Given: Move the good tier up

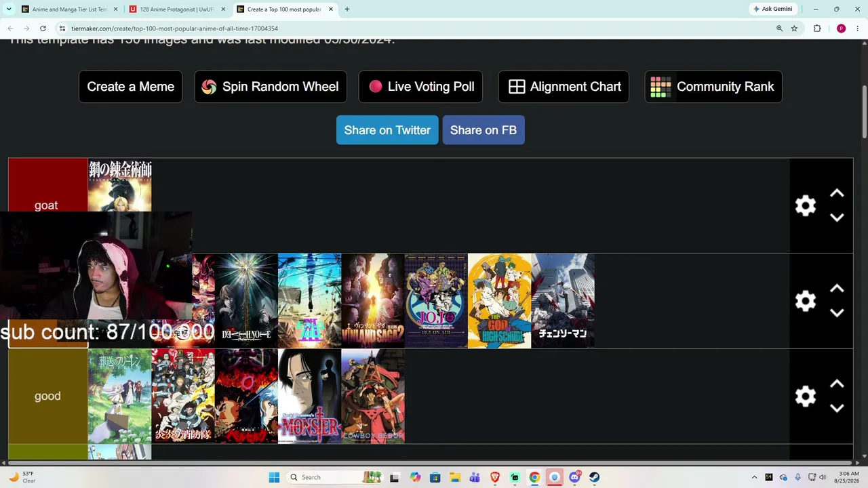Looking at the screenshot, I should 837,384.
